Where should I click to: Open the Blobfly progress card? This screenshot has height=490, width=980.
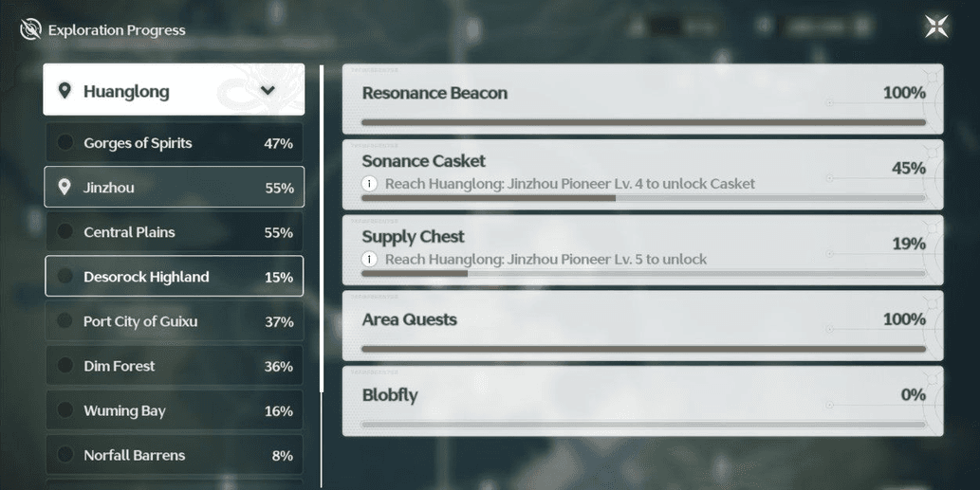pos(642,401)
